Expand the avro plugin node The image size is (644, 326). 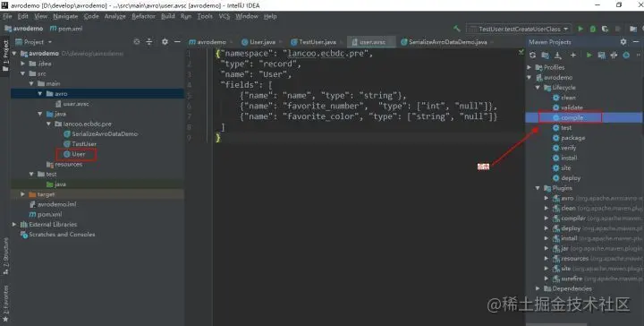[x=547, y=198]
